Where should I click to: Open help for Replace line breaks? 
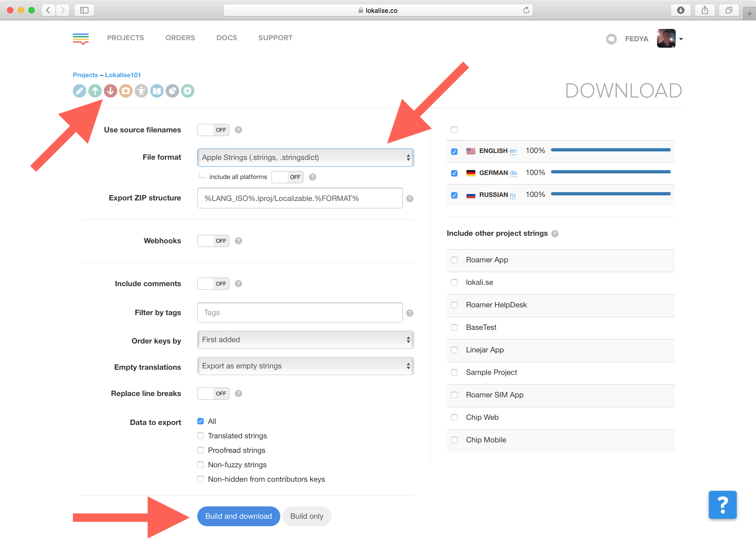click(238, 394)
